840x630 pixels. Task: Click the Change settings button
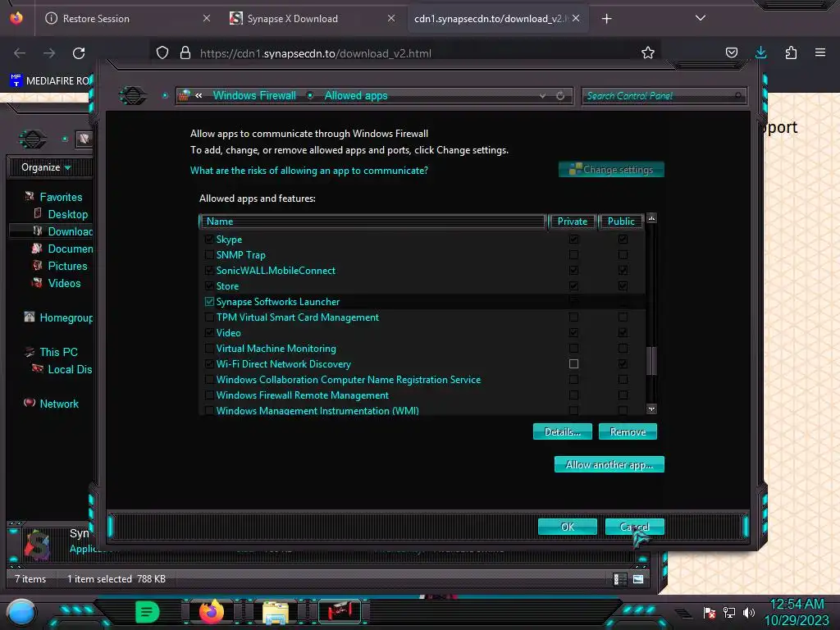coord(611,169)
